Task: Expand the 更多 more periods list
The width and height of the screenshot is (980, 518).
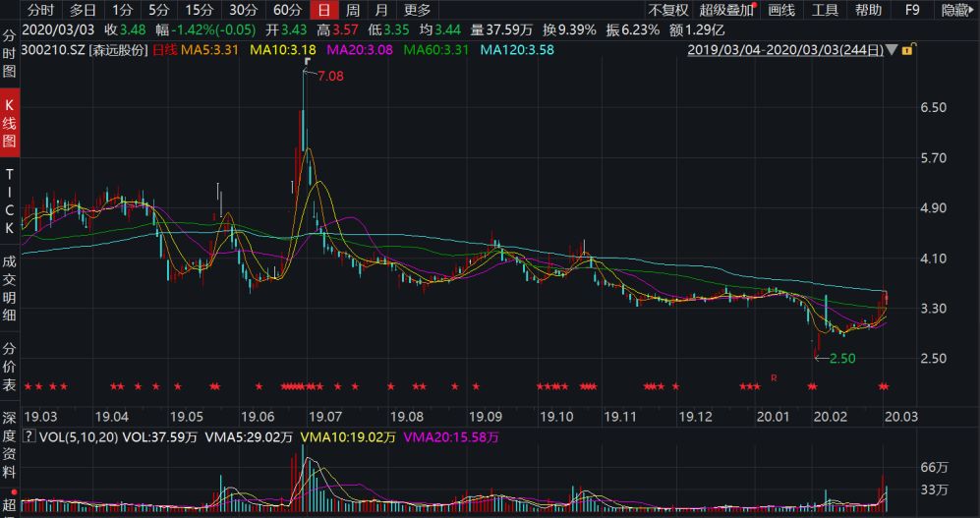Action: 417,10
